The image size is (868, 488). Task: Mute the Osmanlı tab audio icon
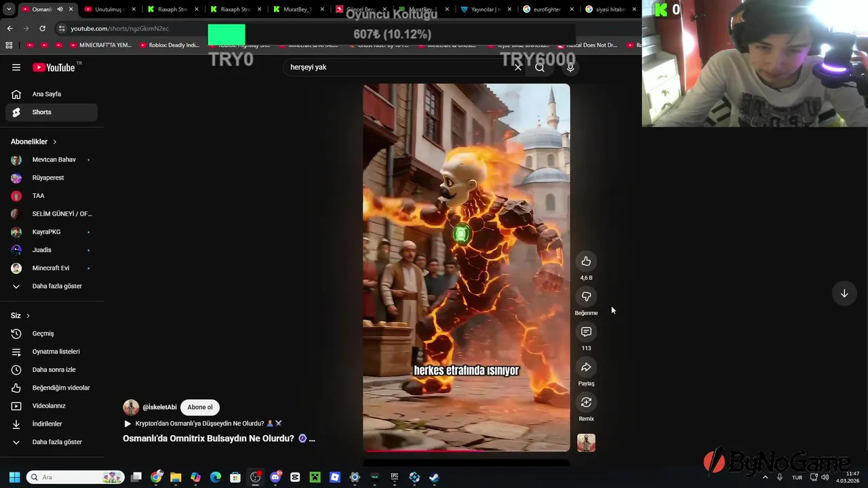[x=60, y=9]
